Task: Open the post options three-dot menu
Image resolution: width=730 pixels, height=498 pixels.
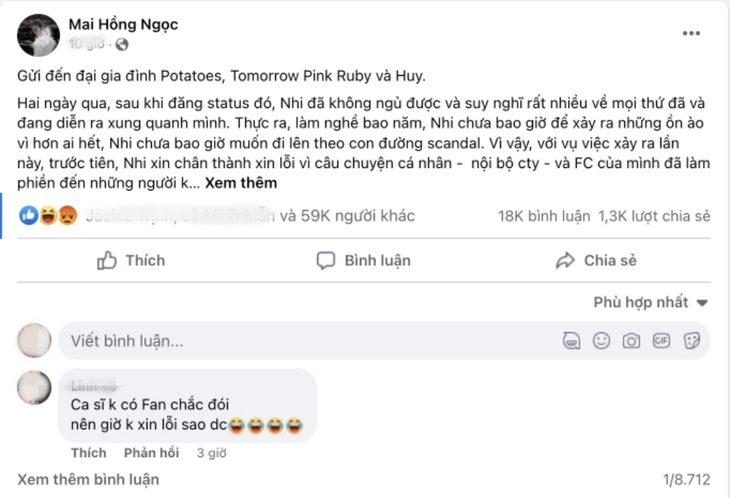Action: [692, 33]
